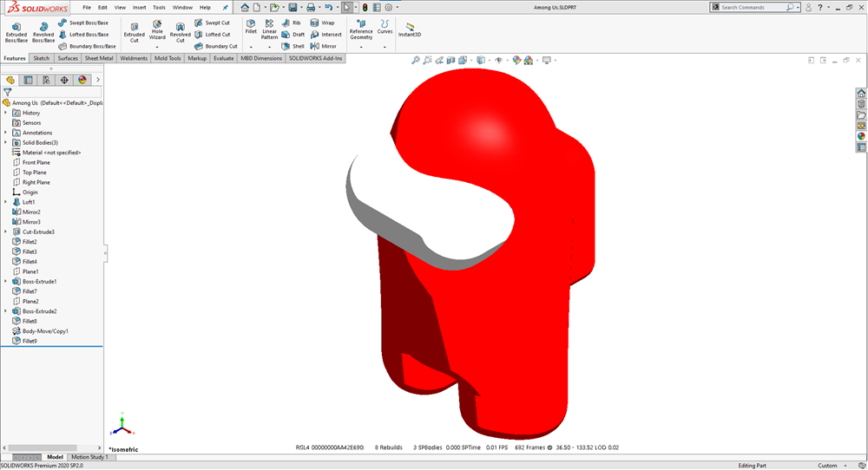Switch to the Sketch tab
The image size is (868, 470).
pyautogui.click(x=41, y=58)
